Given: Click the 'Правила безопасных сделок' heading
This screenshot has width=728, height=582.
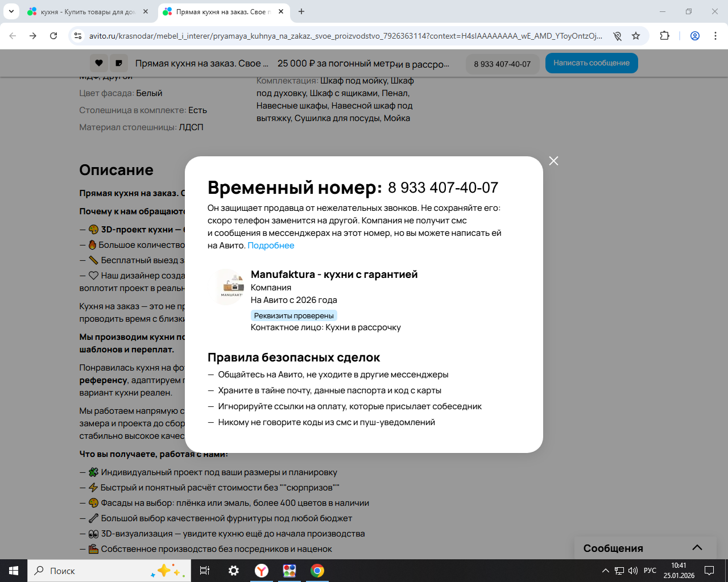Looking at the screenshot, I should point(293,357).
